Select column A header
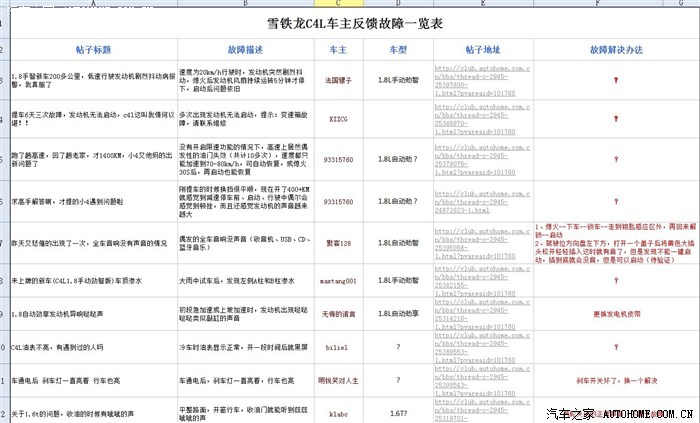This screenshot has width=700, height=423. pos(93,4)
